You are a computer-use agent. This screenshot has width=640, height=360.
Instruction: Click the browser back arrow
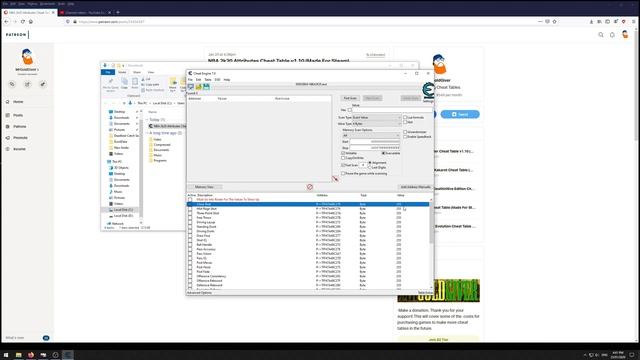pyautogui.click(x=7, y=22)
